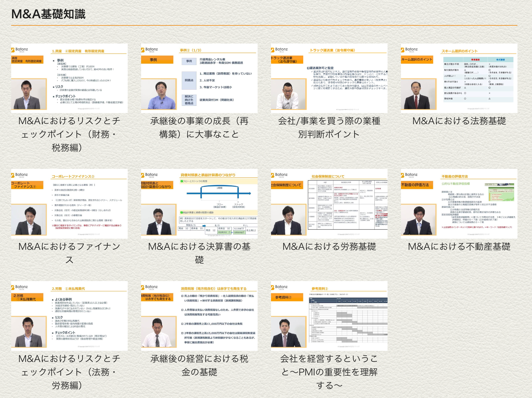Viewport: 532px width, 398px height.
Task: Open the M&Aにおける労務基礎 video thumbnail
Action: 329,204
